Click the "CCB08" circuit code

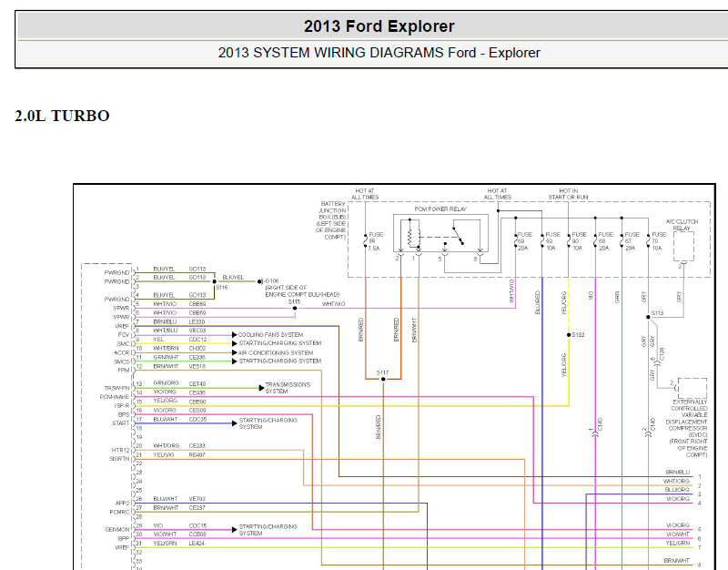[197, 534]
